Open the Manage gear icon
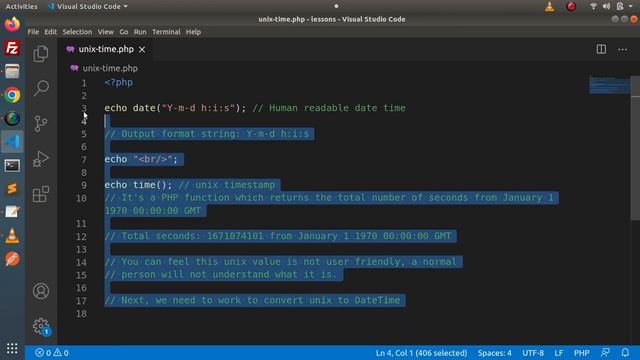Image resolution: width=640 pixels, height=360 pixels. point(41,326)
